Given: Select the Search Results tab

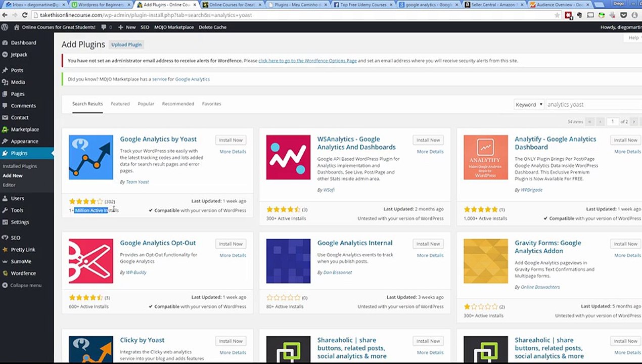Looking at the screenshot, I should point(87,104).
